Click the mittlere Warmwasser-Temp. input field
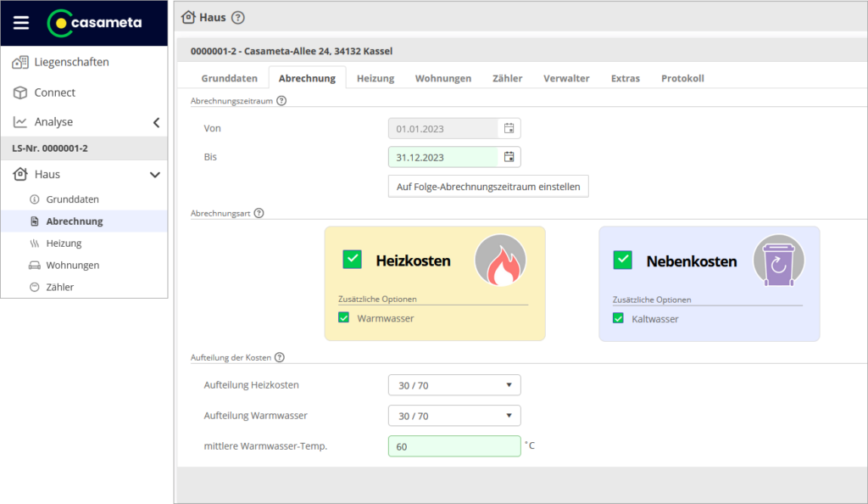Viewport: 868px width, 504px height. click(453, 446)
